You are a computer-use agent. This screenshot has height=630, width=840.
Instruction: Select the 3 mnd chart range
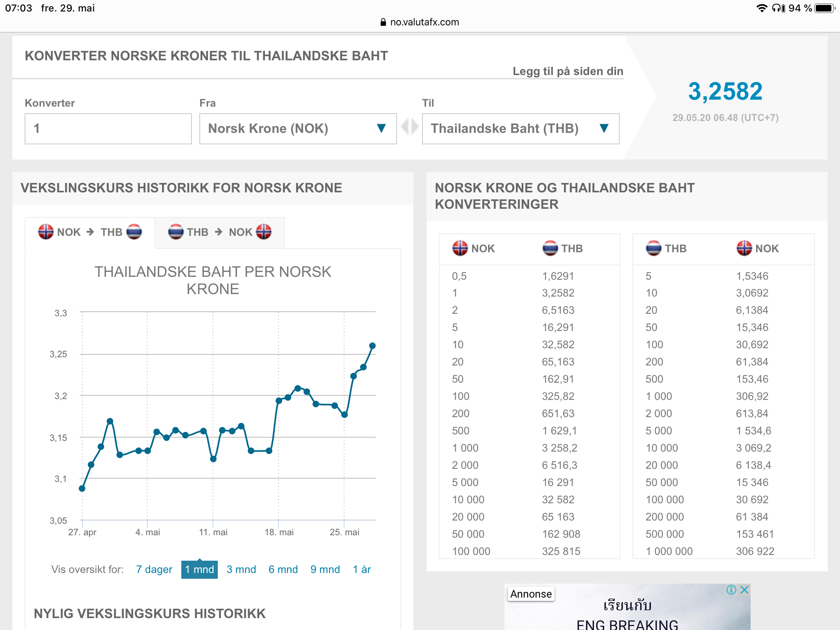(241, 569)
